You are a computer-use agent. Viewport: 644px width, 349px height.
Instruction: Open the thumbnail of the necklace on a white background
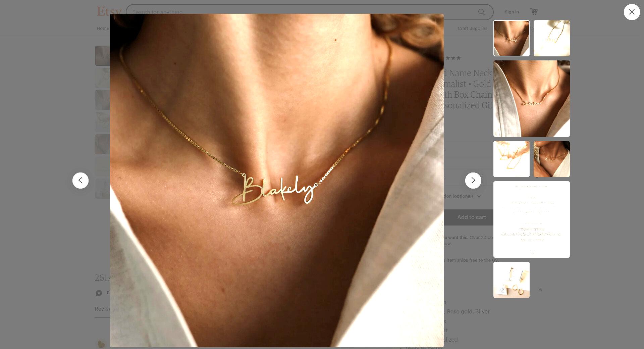tap(551, 38)
